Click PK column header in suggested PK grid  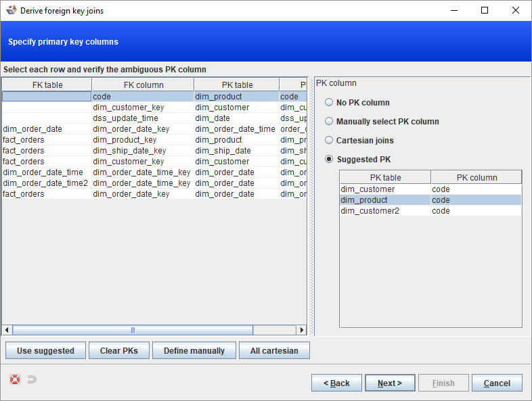pos(476,177)
